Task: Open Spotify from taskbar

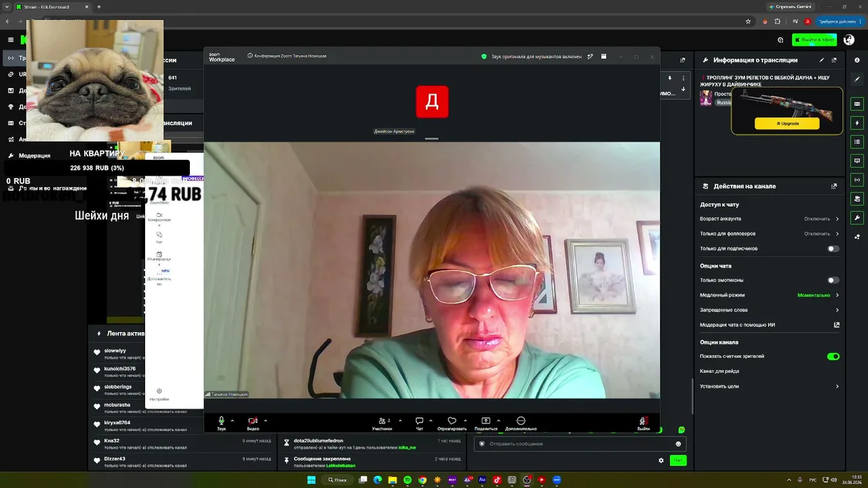Action: click(408, 480)
